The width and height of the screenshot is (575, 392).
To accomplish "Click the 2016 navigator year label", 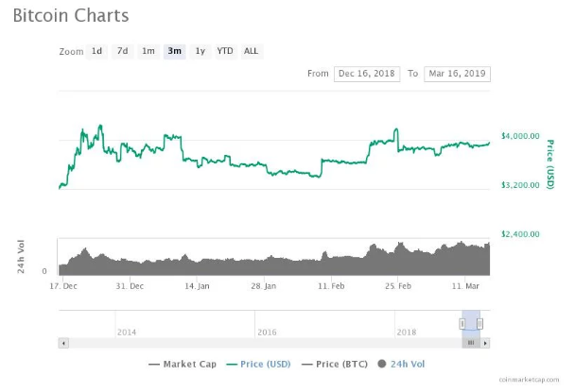I will click(267, 332).
